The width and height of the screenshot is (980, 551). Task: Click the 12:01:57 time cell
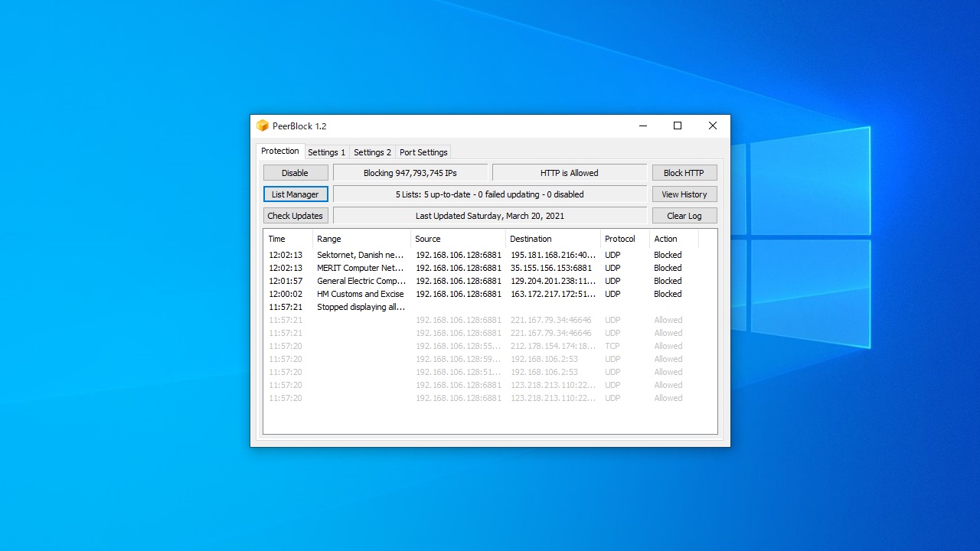coord(286,281)
